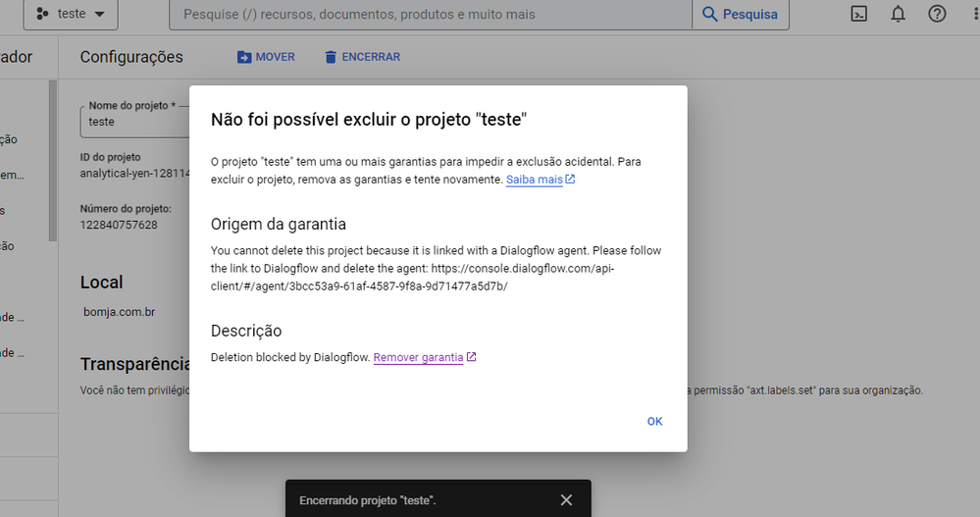Click the Descrição heading
Screen dimensions: 980x517
(x=246, y=331)
